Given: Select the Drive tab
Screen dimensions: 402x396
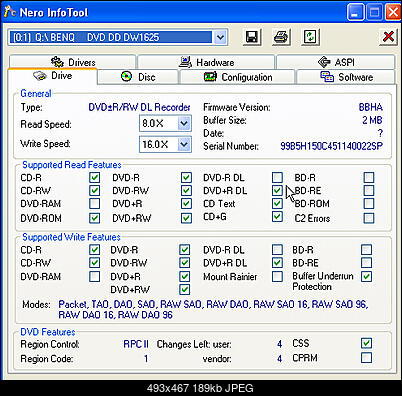Looking at the screenshot, I should 53,76.
